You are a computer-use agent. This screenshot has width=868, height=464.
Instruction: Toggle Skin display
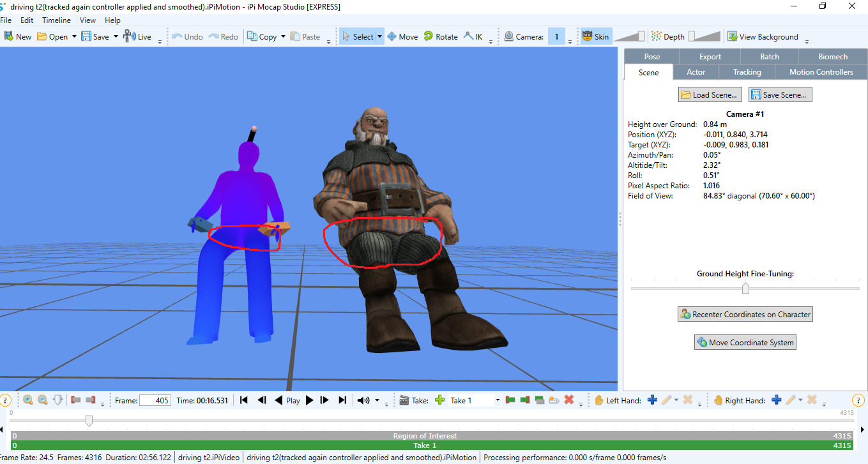click(x=595, y=36)
